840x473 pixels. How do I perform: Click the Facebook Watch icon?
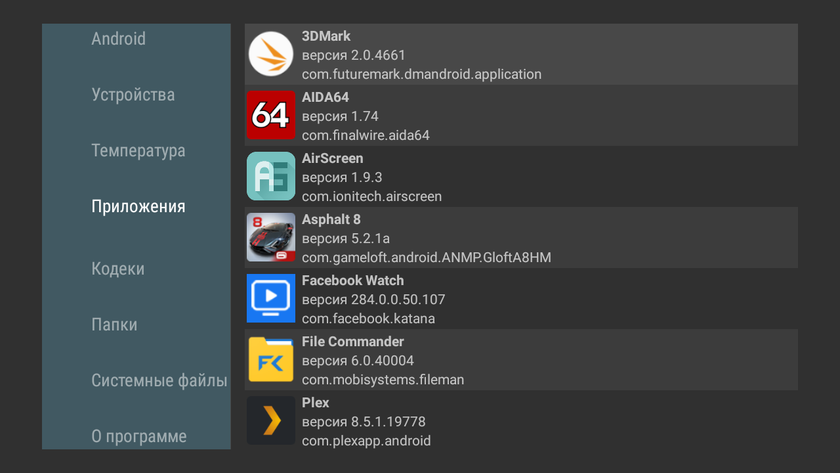click(x=271, y=299)
